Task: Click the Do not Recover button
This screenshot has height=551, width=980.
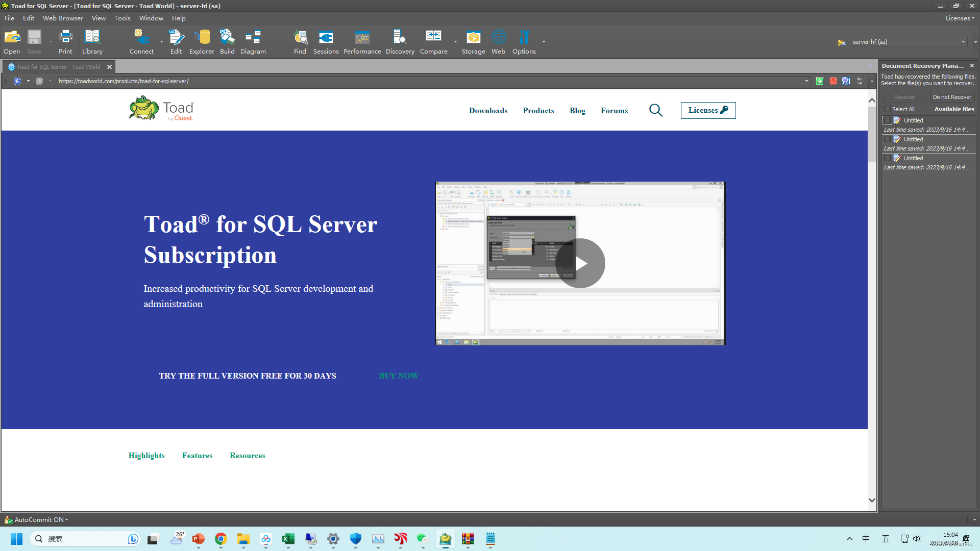Action: click(x=952, y=96)
